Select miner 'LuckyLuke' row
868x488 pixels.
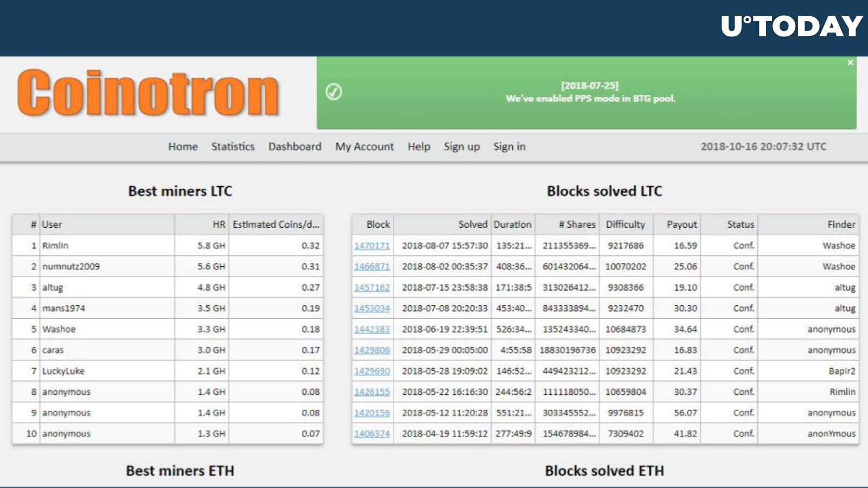tap(168, 371)
